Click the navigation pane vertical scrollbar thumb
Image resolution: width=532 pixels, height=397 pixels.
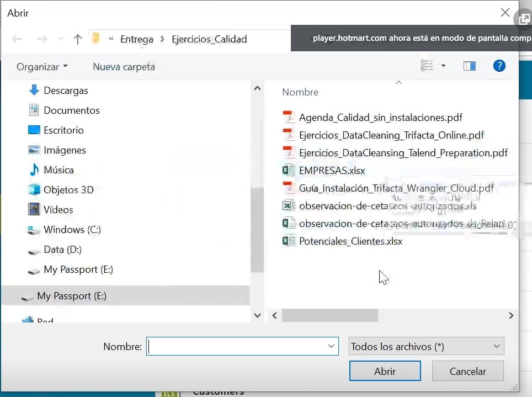click(x=257, y=229)
